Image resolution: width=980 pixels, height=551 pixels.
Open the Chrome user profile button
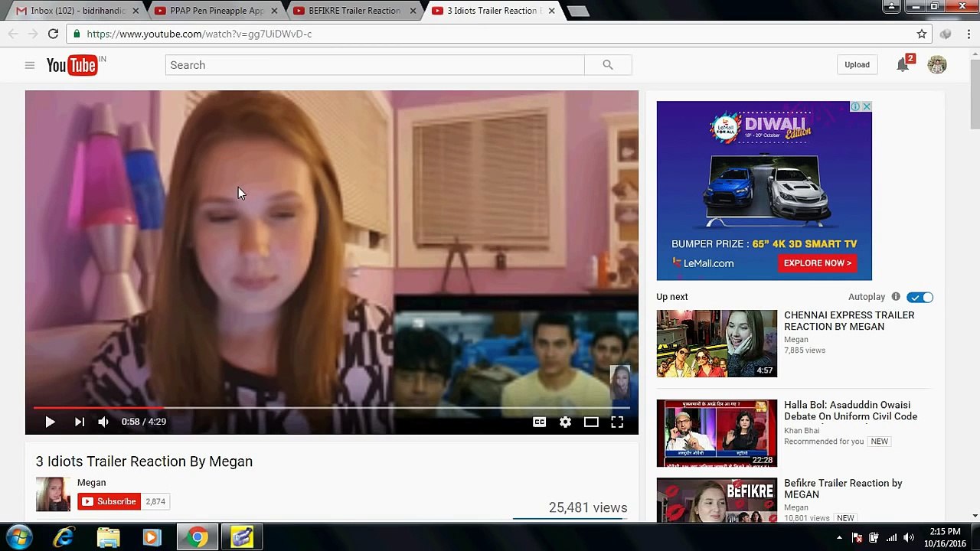pos(891,7)
